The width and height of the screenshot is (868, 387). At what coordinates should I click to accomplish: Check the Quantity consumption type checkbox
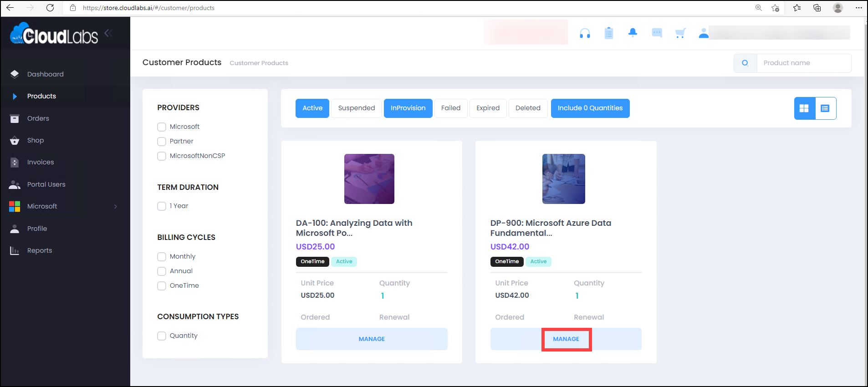(x=162, y=336)
